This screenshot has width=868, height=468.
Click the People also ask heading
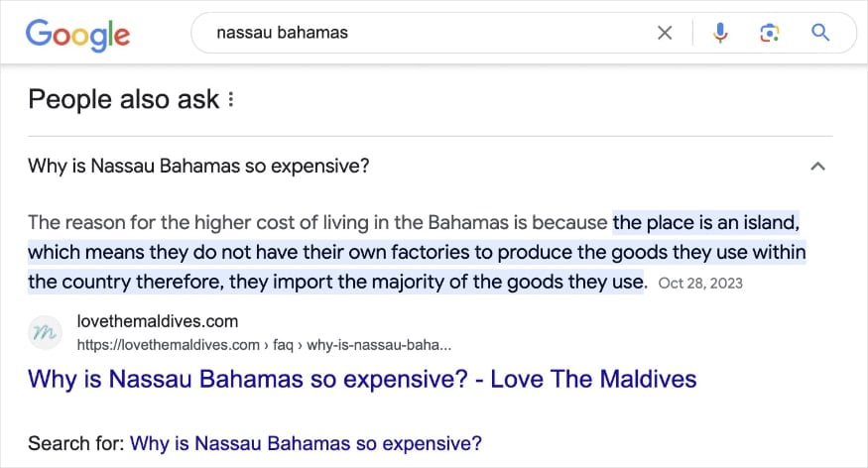click(124, 99)
